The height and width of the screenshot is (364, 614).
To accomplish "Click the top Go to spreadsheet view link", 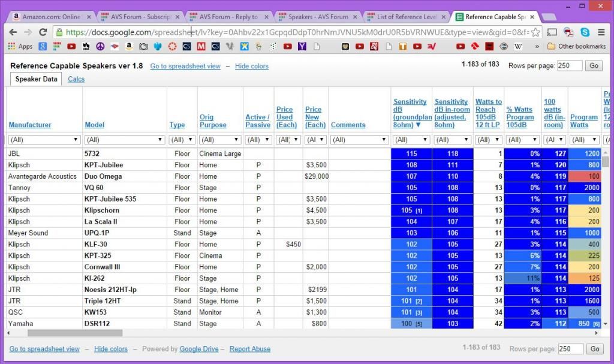I will (x=185, y=66).
